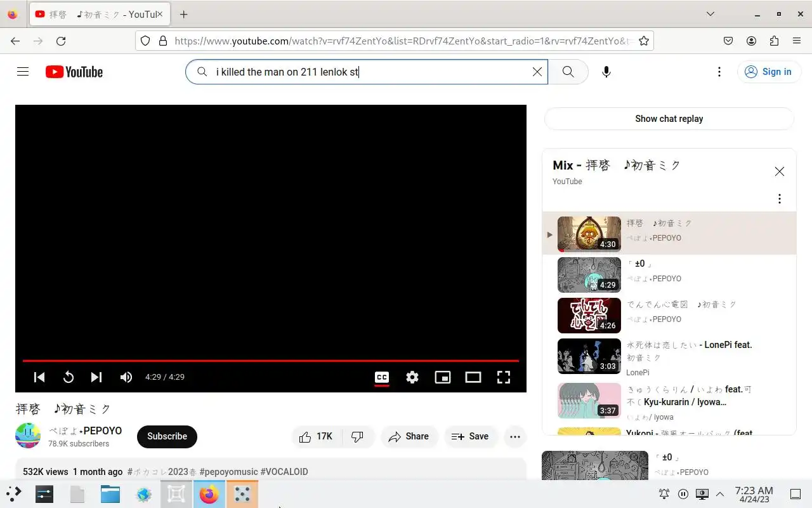This screenshot has width=812, height=508.
Task: Open YouTube settings three-dot menu
Action: point(719,72)
